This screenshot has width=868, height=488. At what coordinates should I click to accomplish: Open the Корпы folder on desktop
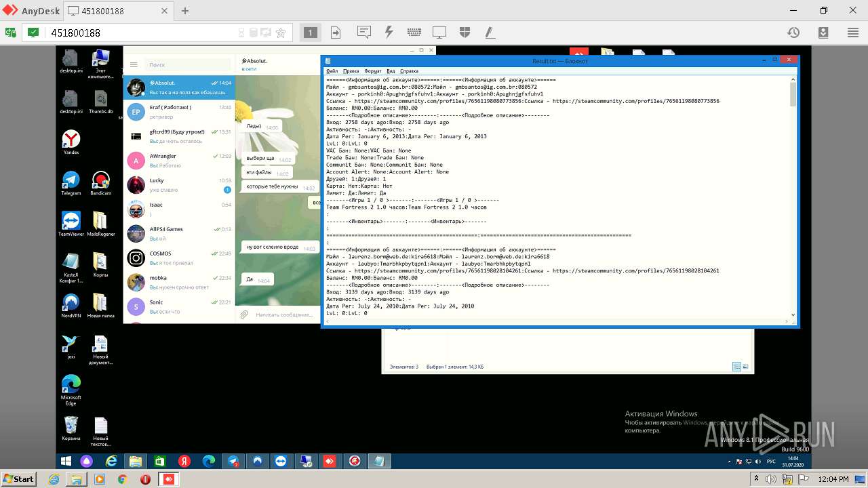coord(101,265)
